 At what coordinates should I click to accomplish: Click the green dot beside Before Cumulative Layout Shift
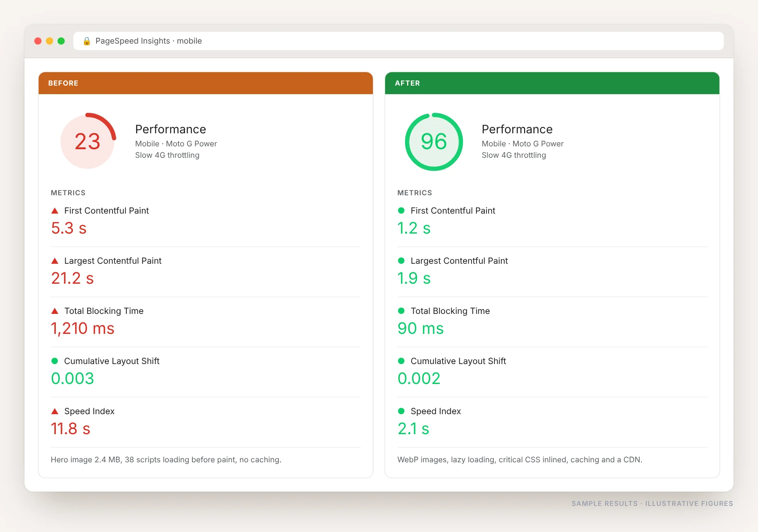click(x=55, y=361)
